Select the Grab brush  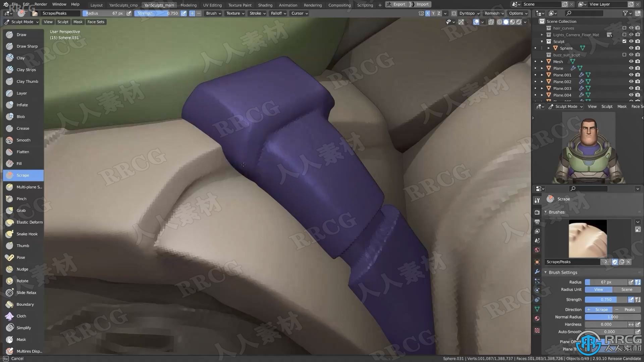[x=23, y=210]
